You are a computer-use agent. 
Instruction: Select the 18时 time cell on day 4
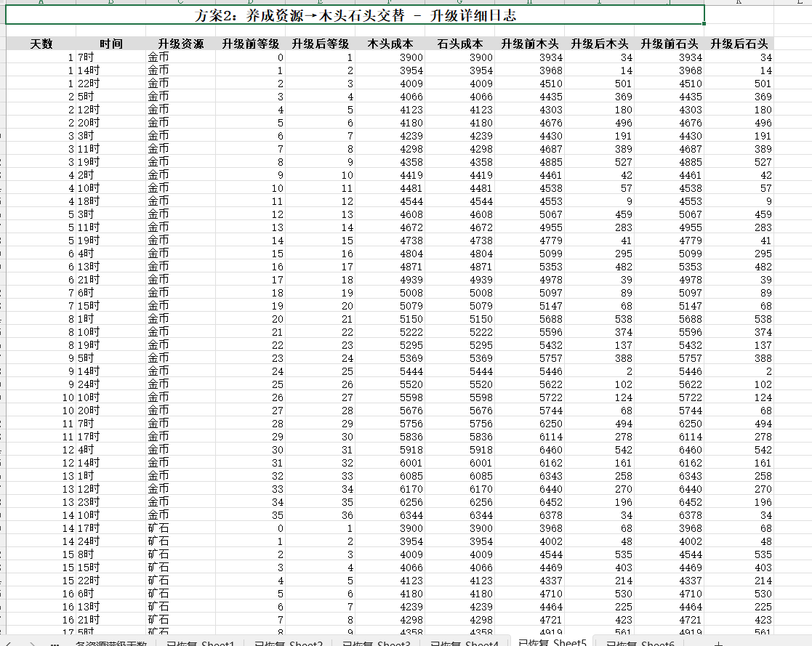(x=110, y=201)
